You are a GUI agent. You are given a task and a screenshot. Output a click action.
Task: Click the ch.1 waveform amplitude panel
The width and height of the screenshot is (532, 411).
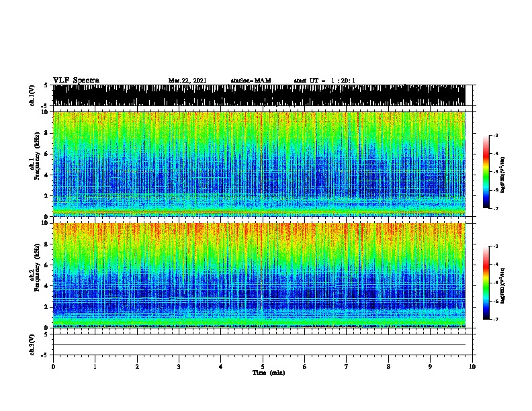[259, 95]
